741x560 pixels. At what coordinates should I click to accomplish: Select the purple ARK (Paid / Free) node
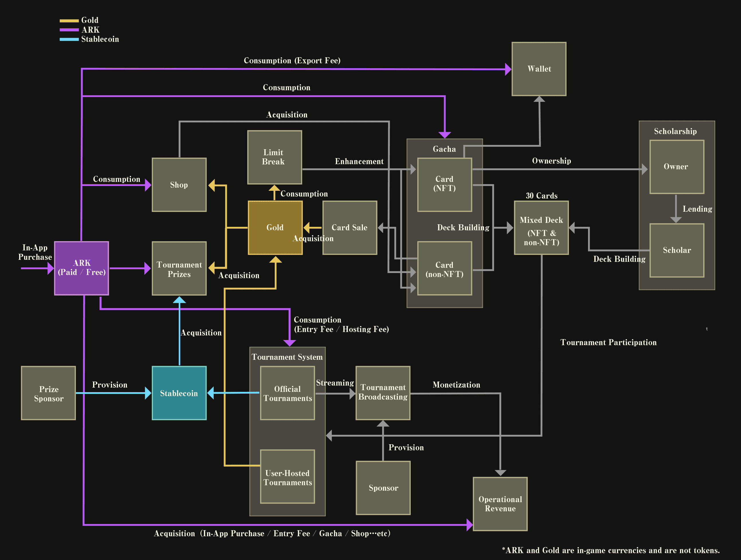pyautogui.click(x=81, y=268)
